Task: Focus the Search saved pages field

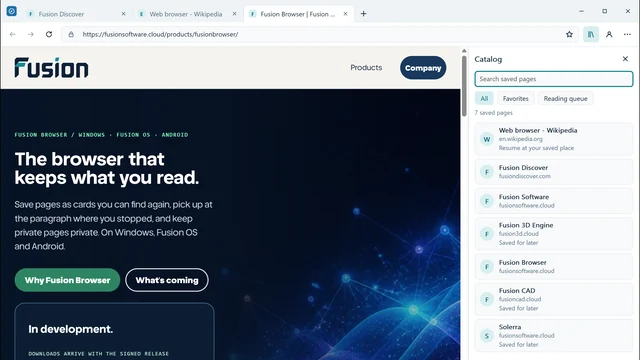Action: click(553, 79)
